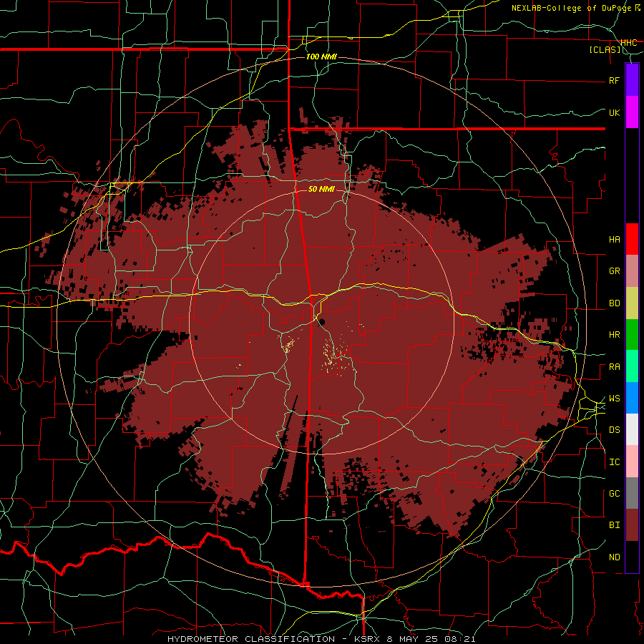The width and height of the screenshot is (644, 644).
Task: Click the IC legend label
Action: point(614,462)
